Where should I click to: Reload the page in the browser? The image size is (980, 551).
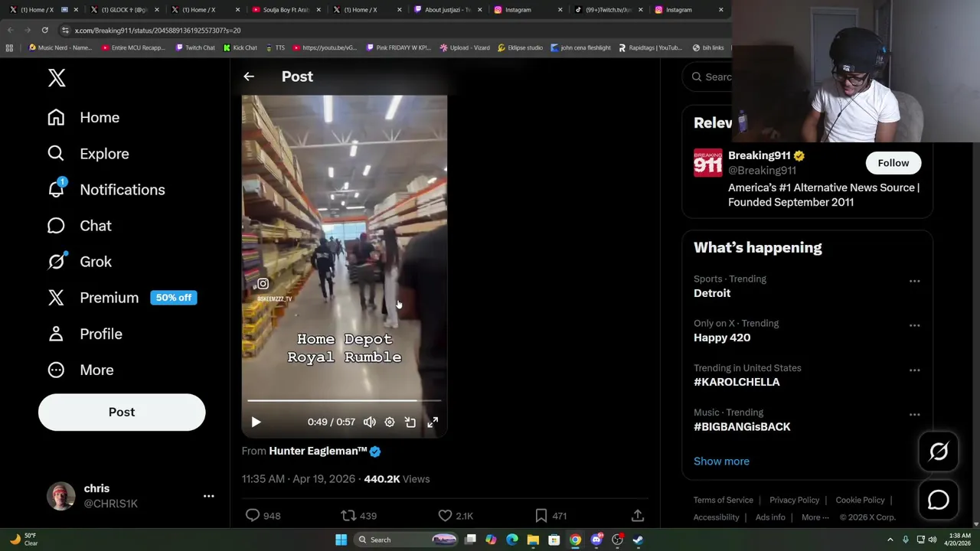44,30
